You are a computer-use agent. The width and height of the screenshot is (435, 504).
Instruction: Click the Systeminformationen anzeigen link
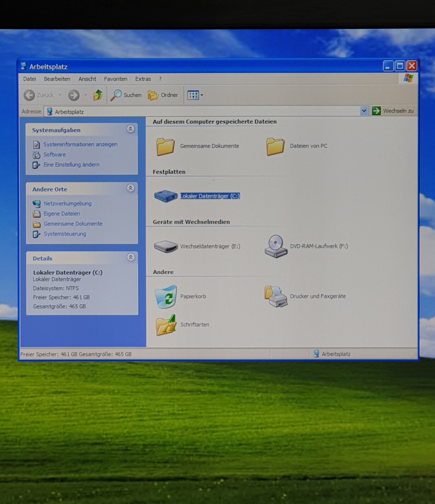click(80, 144)
